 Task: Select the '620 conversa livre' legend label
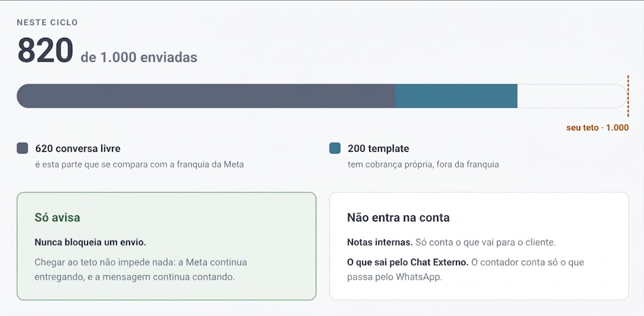(x=77, y=149)
